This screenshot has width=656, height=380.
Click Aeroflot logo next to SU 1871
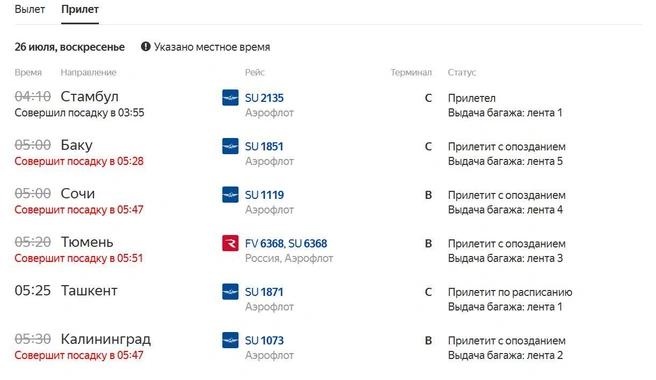(x=230, y=292)
